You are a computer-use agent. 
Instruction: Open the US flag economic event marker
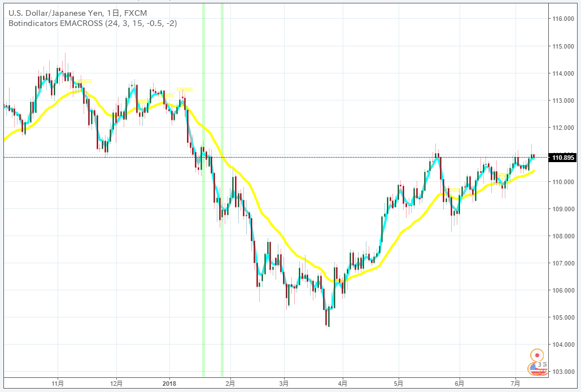click(534, 369)
